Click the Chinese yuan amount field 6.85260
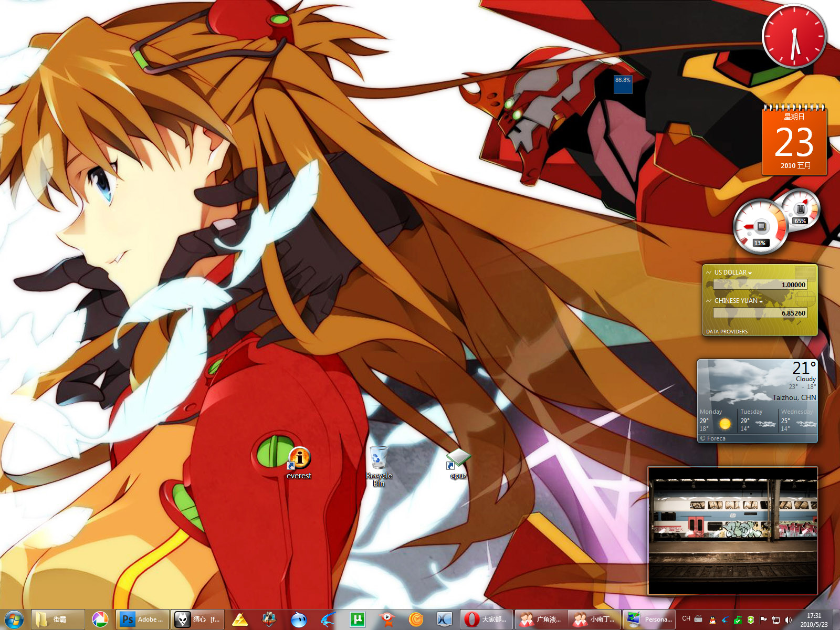840x630 pixels. coord(760,313)
